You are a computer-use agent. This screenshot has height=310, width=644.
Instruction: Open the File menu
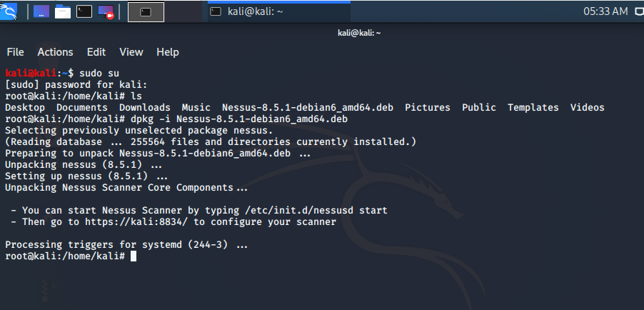[15, 52]
